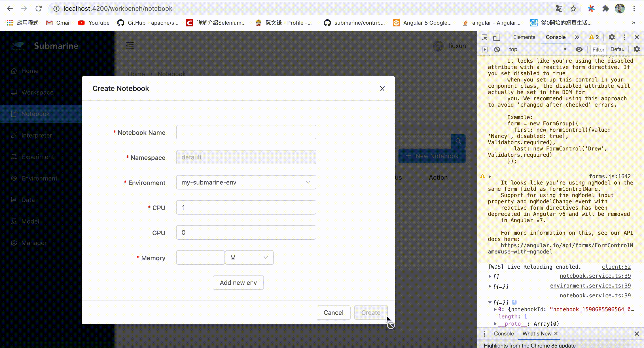Select the What's New drawer tab
The image size is (644, 348).
coord(536,333)
